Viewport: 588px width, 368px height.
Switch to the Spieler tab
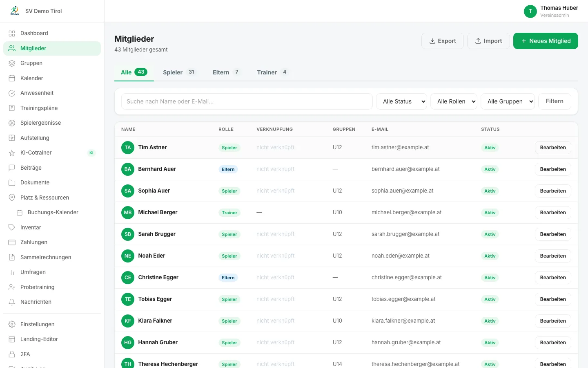click(x=180, y=72)
